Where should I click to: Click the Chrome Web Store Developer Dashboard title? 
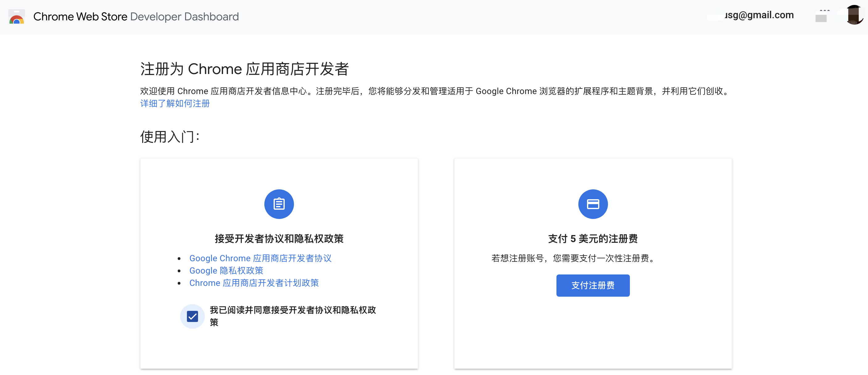136,17
